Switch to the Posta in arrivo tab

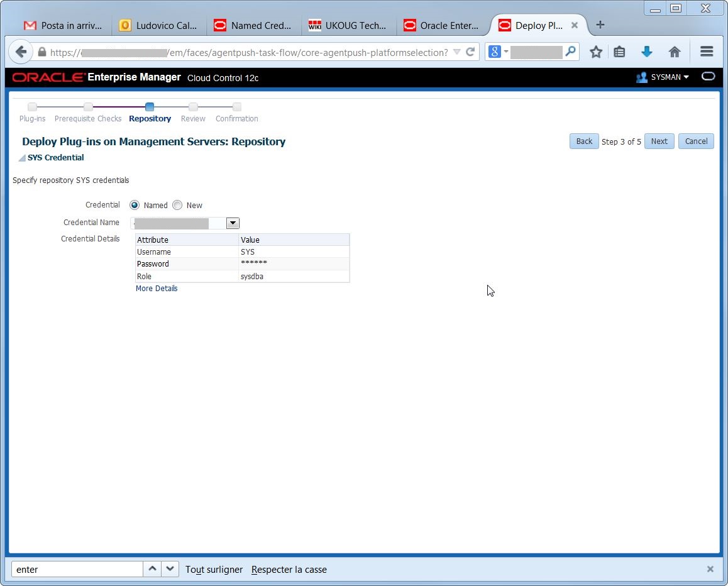point(63,26)
